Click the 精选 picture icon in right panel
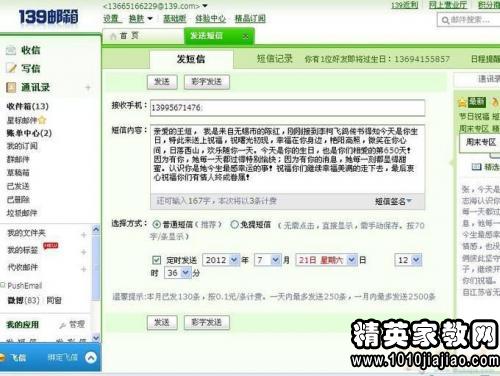 tap(476, 167)
